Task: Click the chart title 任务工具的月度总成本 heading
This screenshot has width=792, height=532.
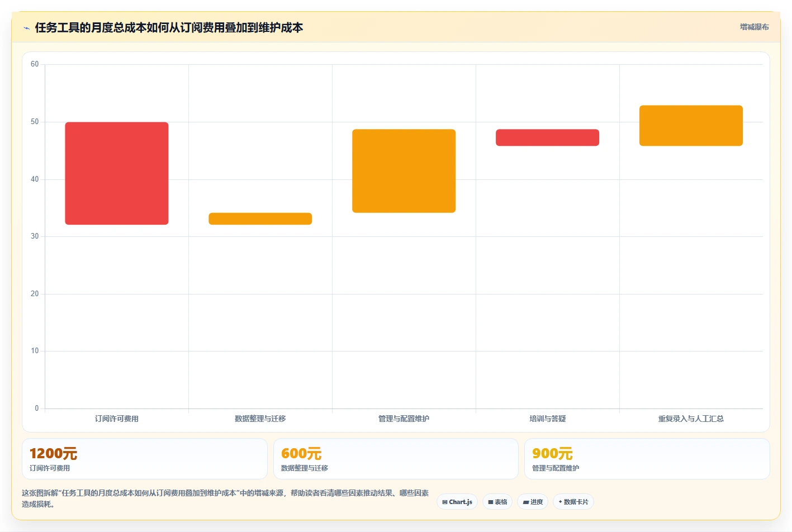Action: click(x=169, y=27)
